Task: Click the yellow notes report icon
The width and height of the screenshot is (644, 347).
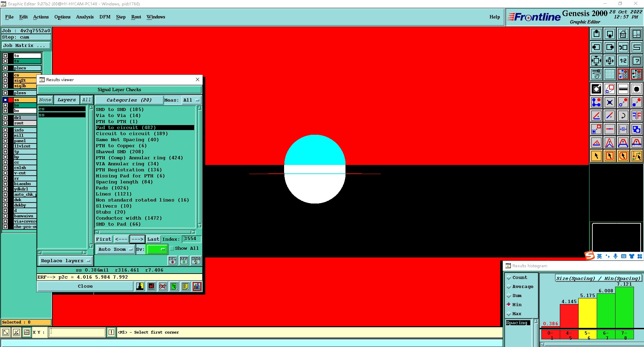Action: pos(185,286)
